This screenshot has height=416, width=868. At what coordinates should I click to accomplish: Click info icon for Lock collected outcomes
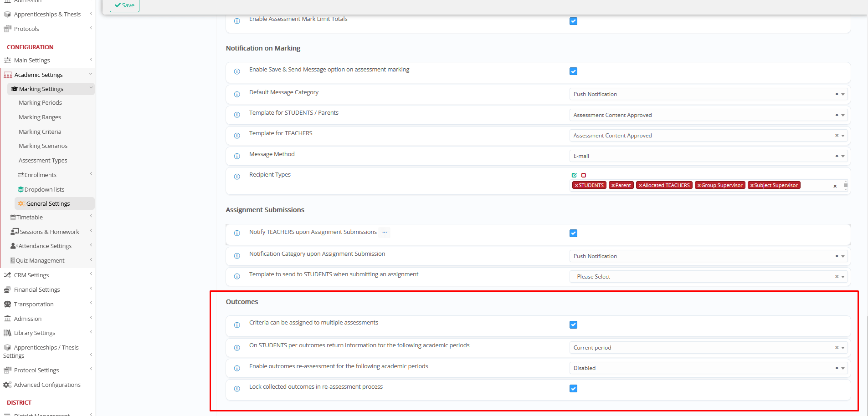[x=237, y=389]
